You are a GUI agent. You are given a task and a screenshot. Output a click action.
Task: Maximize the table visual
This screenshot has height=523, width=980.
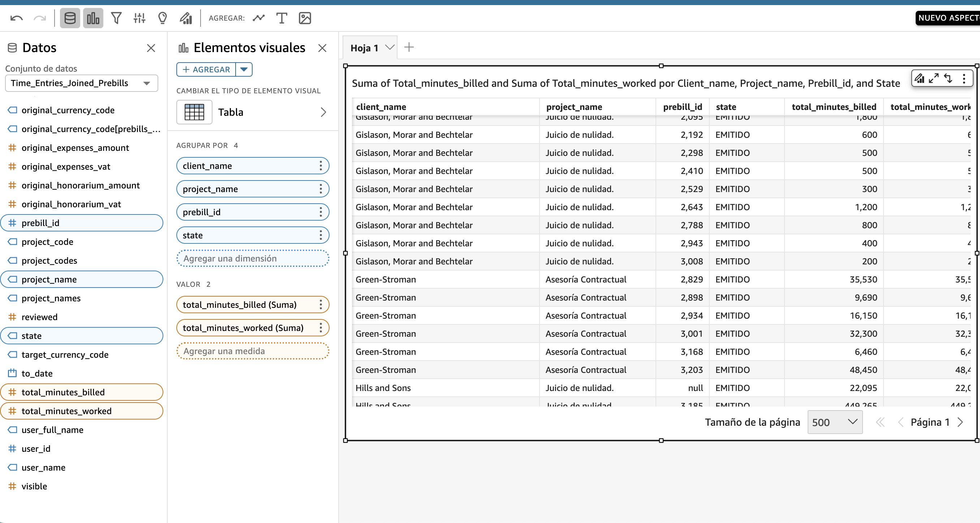pos(934,78)
